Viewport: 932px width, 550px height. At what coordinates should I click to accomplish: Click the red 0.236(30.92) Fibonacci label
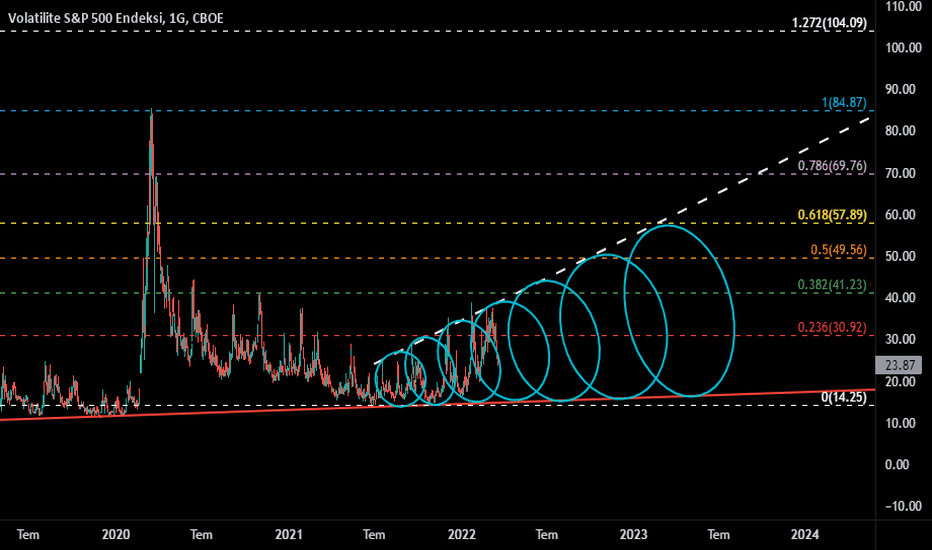833,328
